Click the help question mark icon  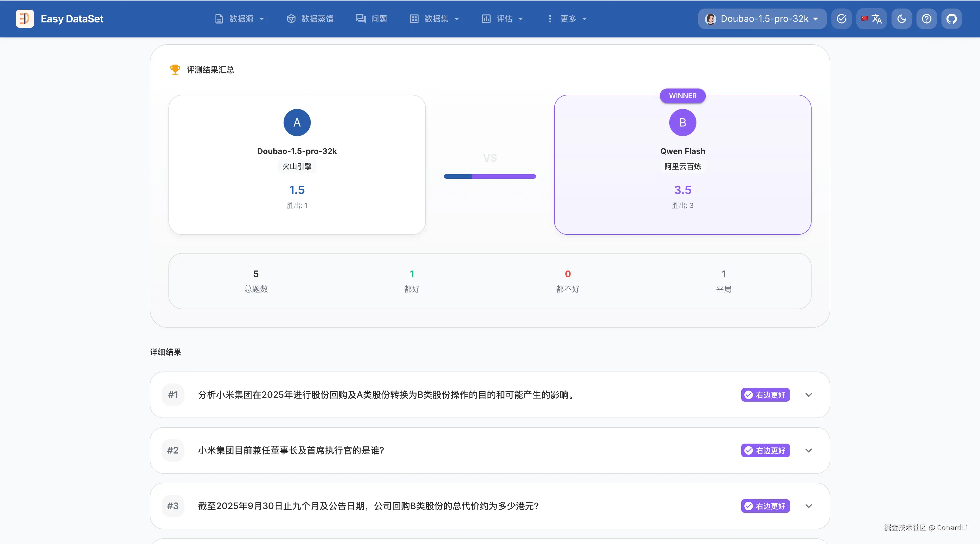tap(926, 19)
